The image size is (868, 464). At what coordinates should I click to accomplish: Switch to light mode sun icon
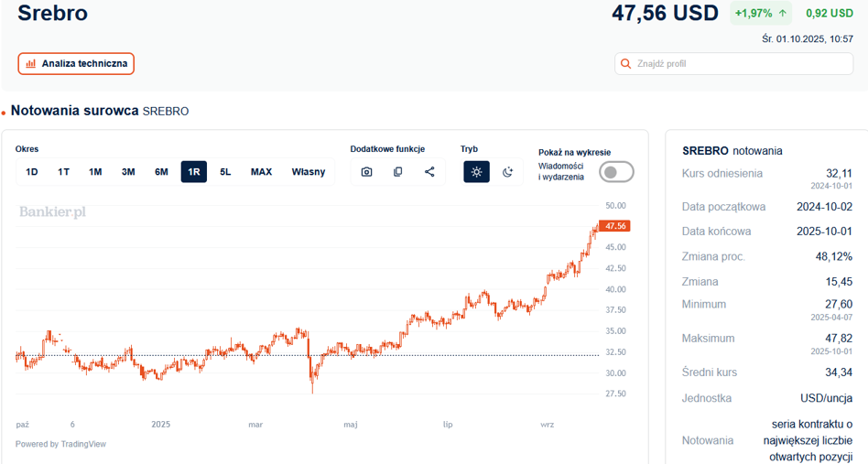coord(476,172)
